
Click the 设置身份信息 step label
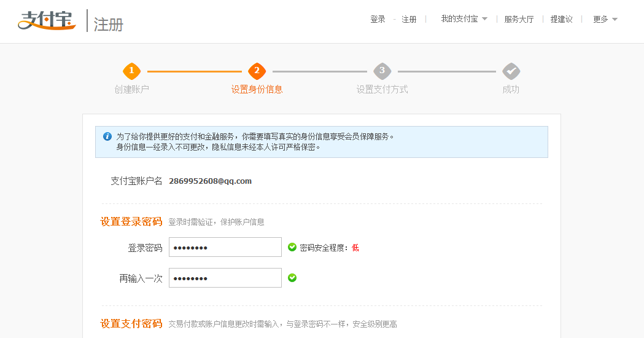(x=257, y=89)
